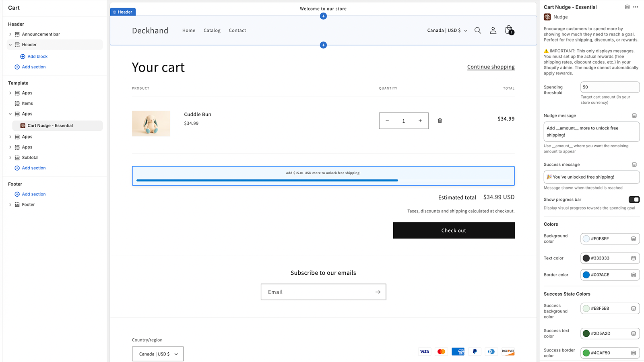This screenshot has height=362, width=644.
Task: Connect dynamic source for Text color field
Action: [634, 258]
